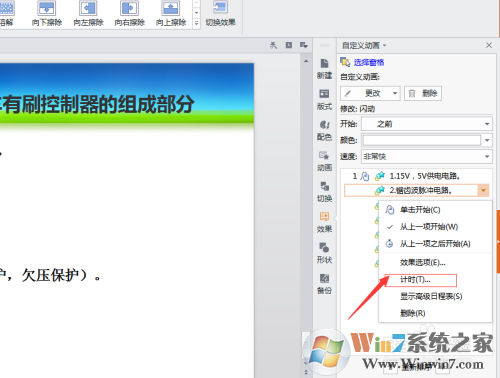Open 计时(T)... from menu

click(435, 280)
